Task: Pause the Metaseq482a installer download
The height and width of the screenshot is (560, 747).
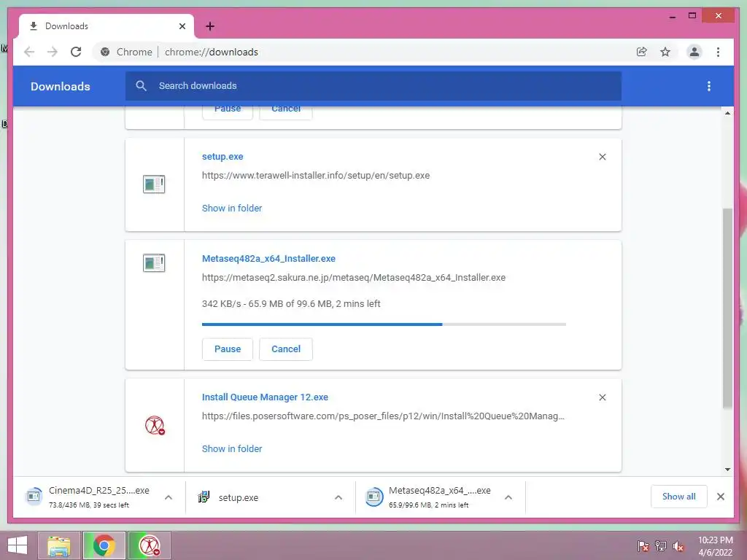Action: click(228, 349)
